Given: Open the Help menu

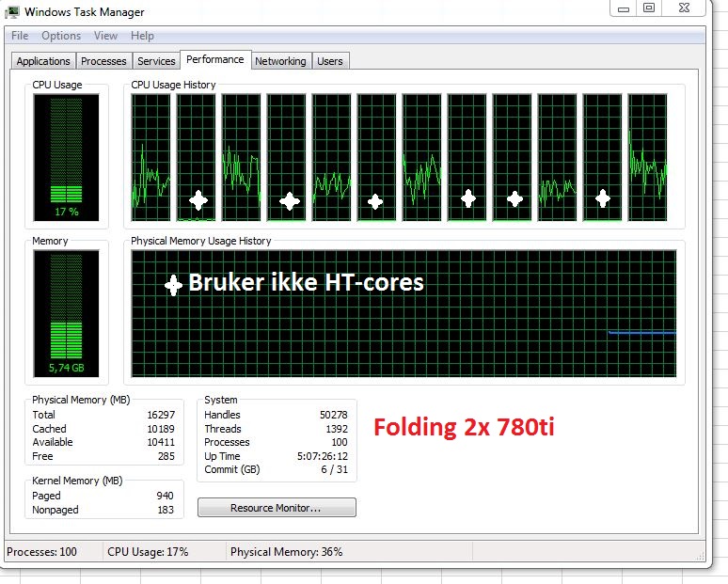Looking at the screenshot, I should [142, 36].
